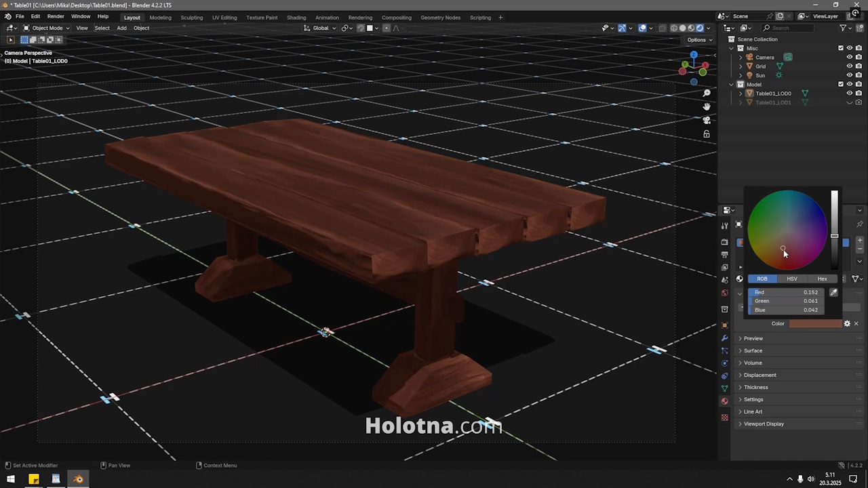The height and width of the screenshot is (488, 868).
Task: Click the new collection icon in Outliner
Action: [x=859, y=28]
